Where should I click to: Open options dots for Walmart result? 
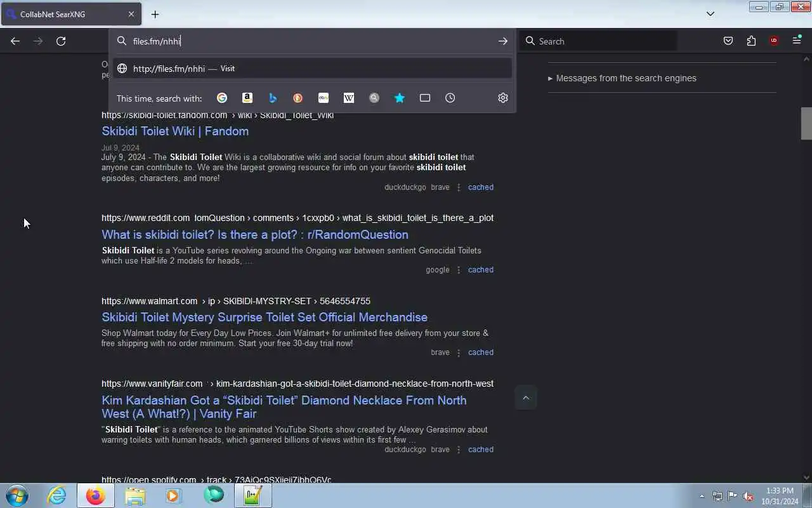pos(459,352)
